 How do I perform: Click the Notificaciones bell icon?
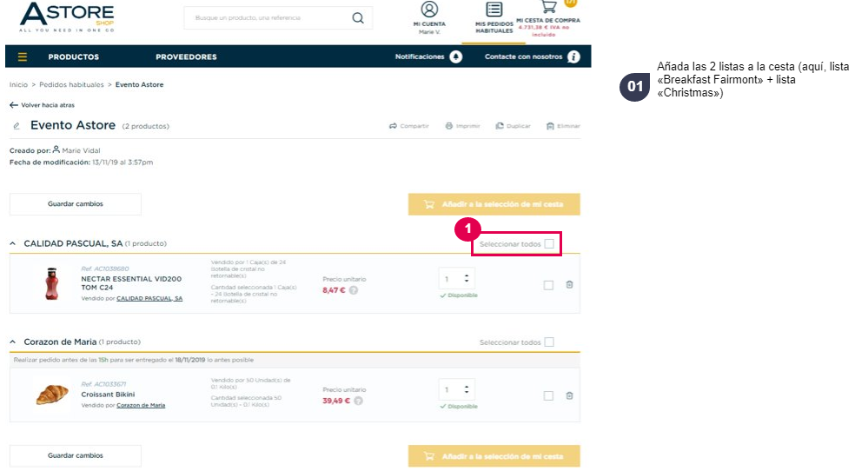(x=456, y=57)
